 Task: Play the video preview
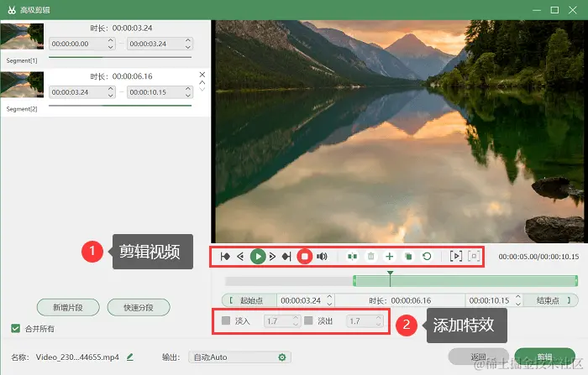[258, 257]
